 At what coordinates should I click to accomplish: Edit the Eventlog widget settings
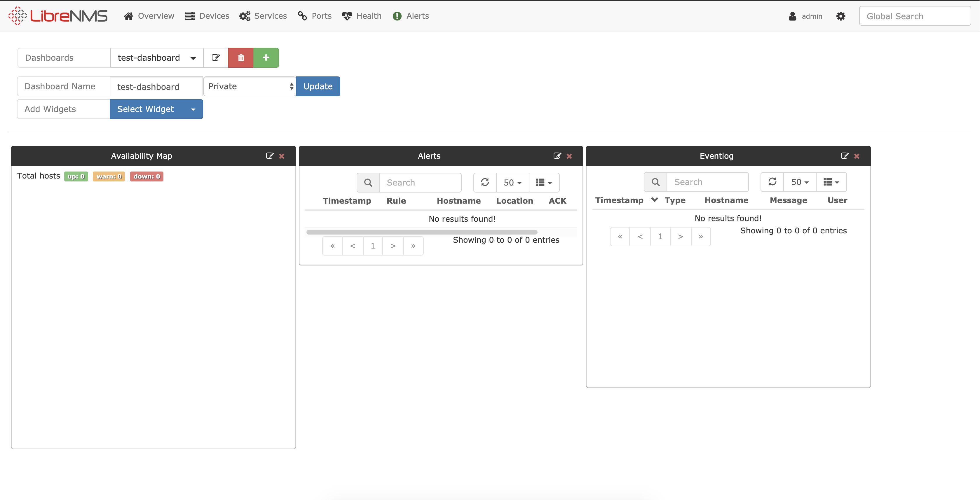(844, 156)
